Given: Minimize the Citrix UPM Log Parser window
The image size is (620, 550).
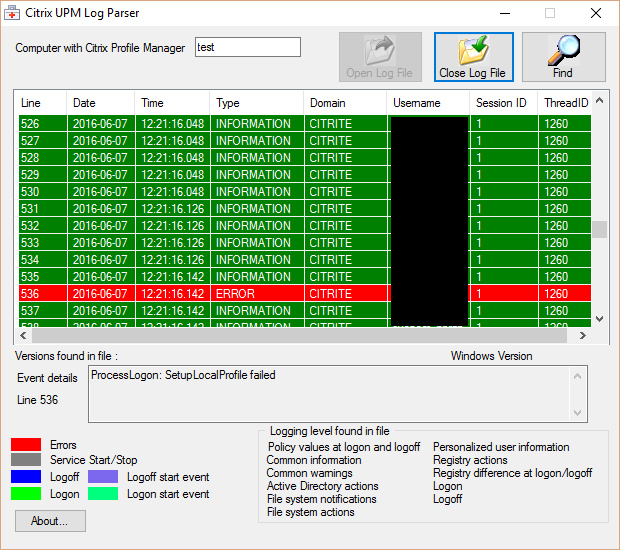Looking at the screenshot, I should point(505,13).
